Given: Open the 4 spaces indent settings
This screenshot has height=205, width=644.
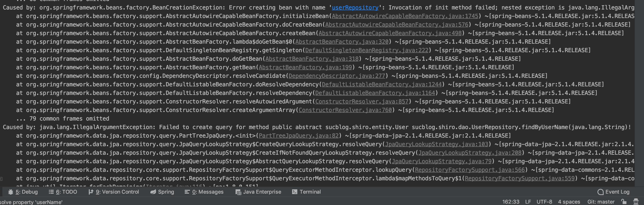Looking at the screenshot, I should [569, 202].
